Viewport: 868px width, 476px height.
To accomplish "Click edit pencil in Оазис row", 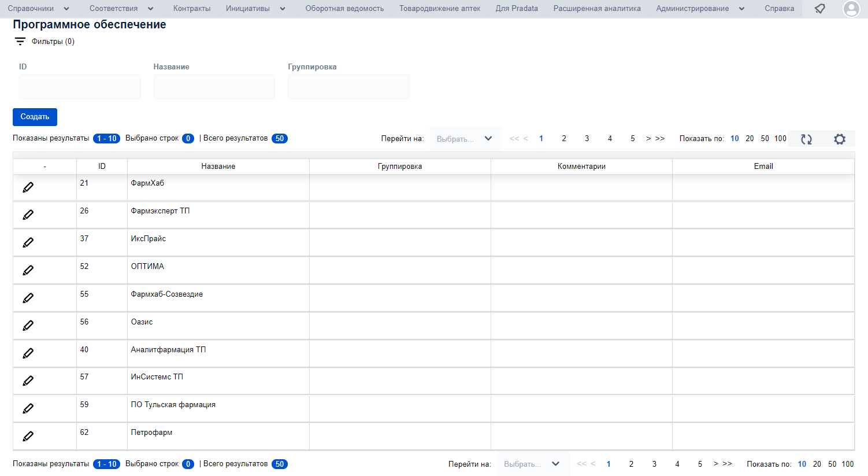I will pos(28,326).
